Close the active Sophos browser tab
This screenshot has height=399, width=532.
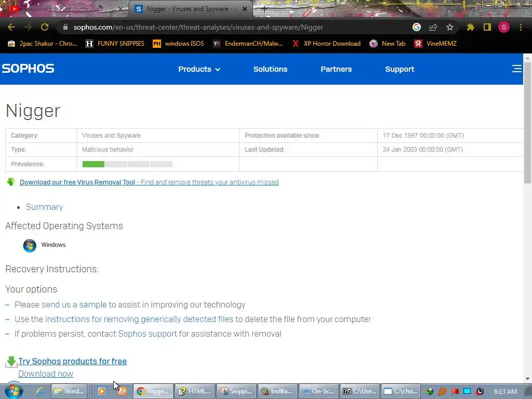(x=245, y=9)
